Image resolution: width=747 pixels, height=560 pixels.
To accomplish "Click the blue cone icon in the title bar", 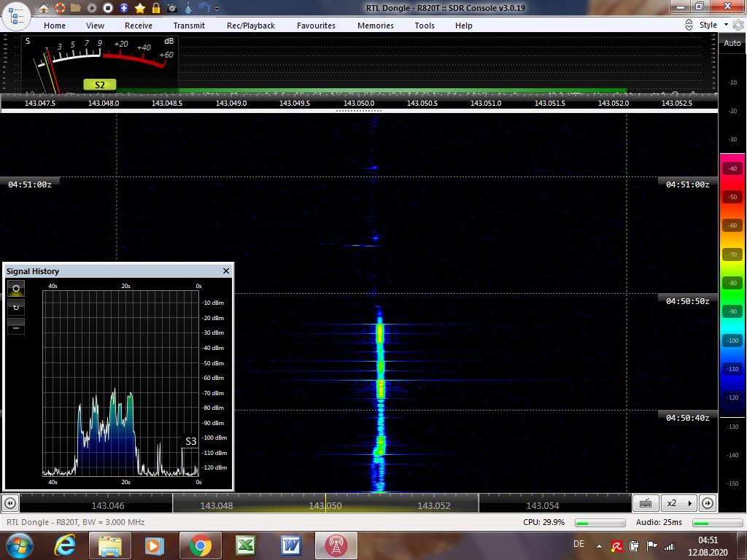I will click(188, 7).
